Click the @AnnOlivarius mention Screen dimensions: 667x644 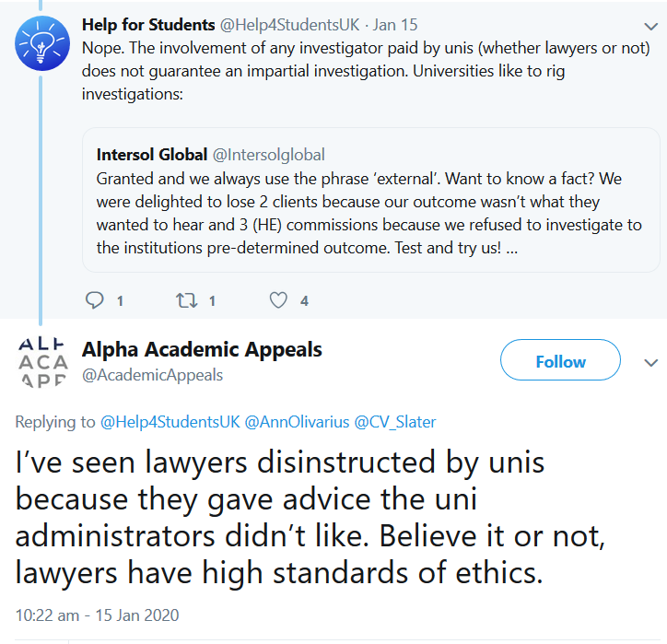[x=291, y=422]
